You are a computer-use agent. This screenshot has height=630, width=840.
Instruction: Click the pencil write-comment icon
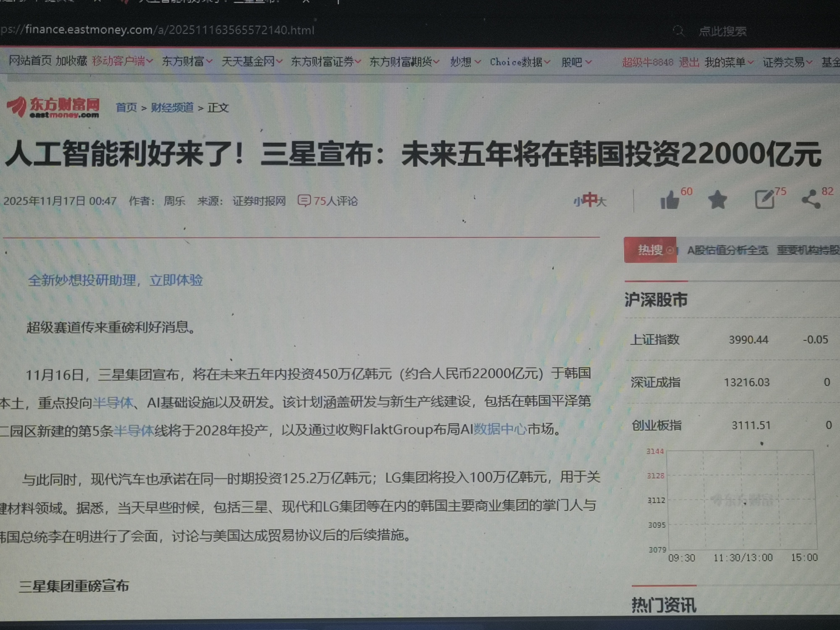pyautogui.click(x=765, y=199)
